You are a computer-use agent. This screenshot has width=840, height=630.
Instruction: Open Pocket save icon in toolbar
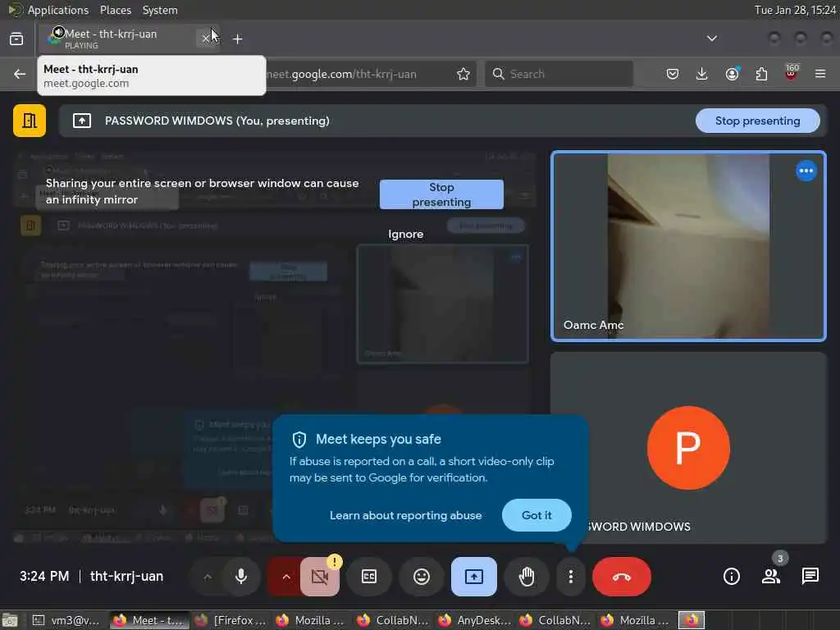tap(673, 74)
